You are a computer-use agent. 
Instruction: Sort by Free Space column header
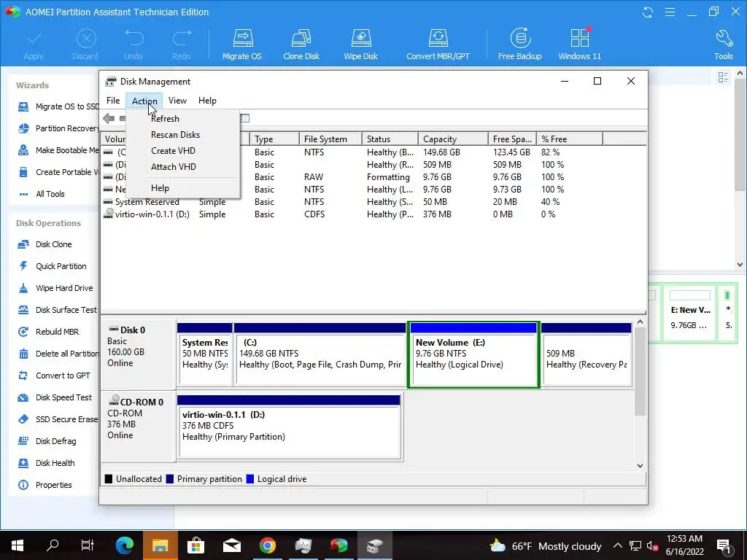coord(512,139)
